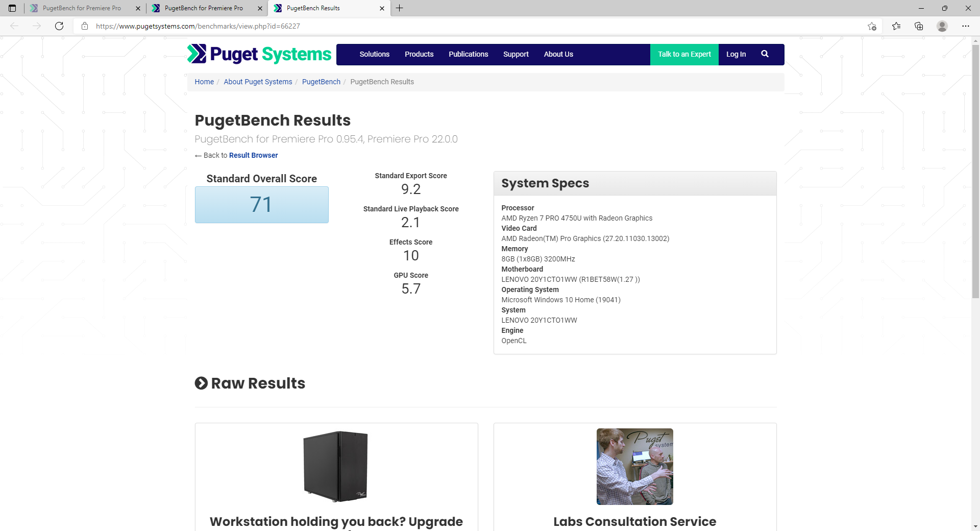Close the first PugetBench for Premiere Pro tab
The image size is (980, 531).
[138, 8]
